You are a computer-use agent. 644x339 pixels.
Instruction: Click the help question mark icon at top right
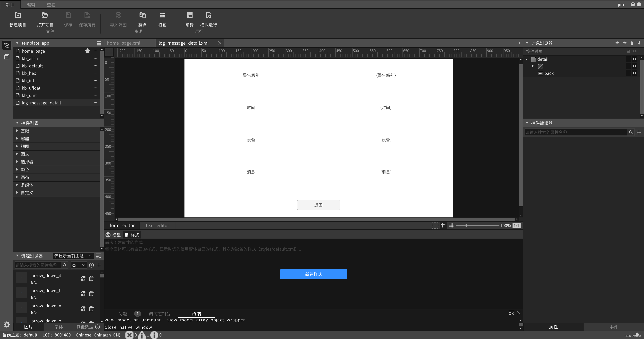pos(633,5)
